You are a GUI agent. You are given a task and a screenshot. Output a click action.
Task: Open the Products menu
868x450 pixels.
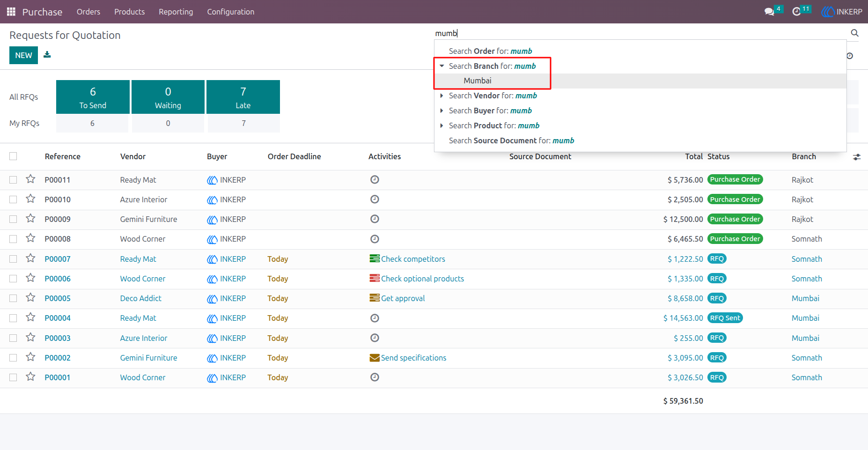pos(129,12)
